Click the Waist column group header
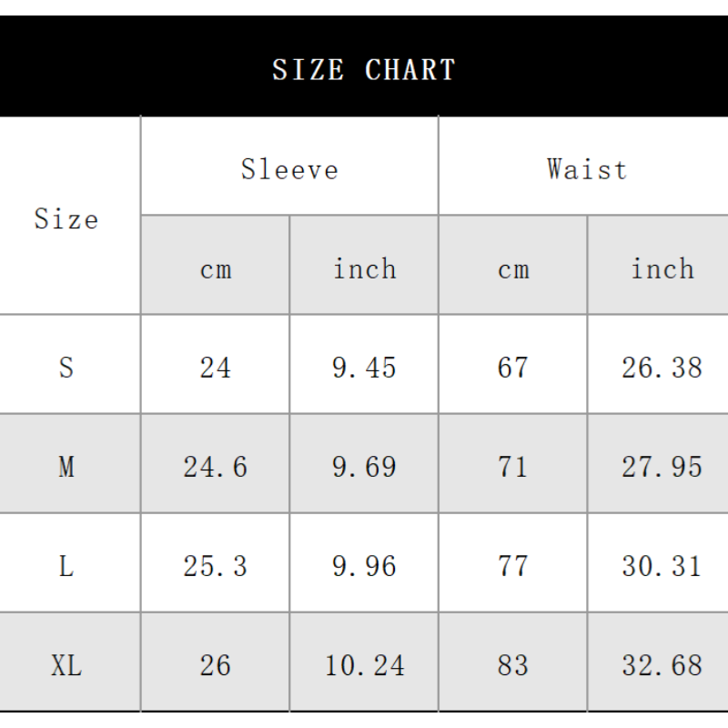The height and width of the screenshot is (728, 728). (587, 169)
